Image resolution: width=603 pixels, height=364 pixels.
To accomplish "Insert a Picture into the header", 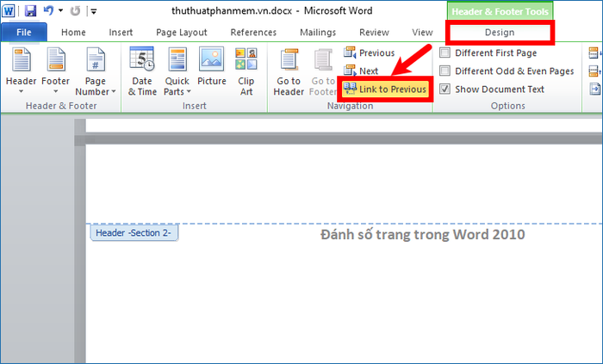I will tap(212, 66).
